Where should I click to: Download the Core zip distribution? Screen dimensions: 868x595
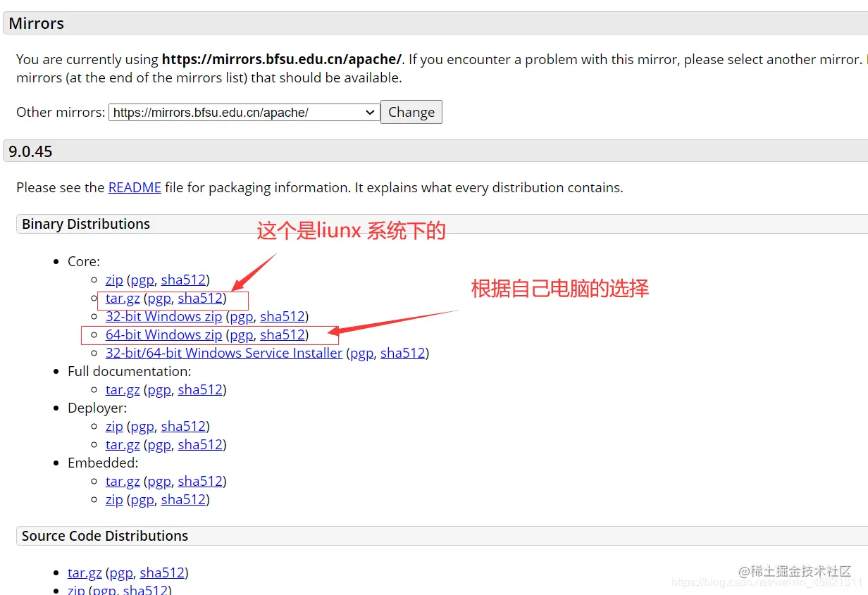(x=114, y=280)
